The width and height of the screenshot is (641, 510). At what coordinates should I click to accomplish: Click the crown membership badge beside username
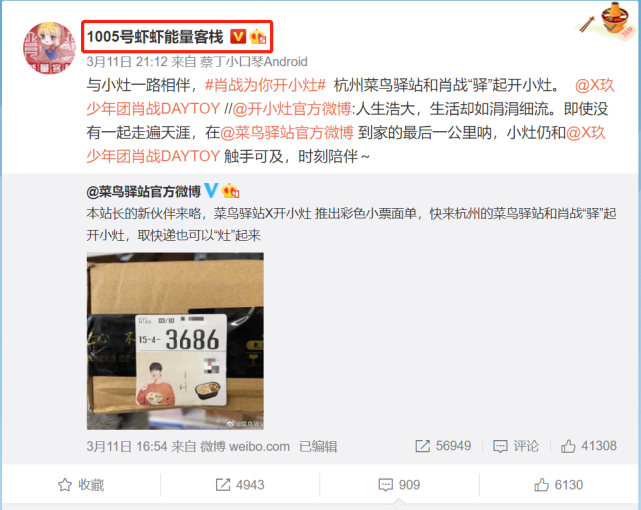tap(258, 37)
